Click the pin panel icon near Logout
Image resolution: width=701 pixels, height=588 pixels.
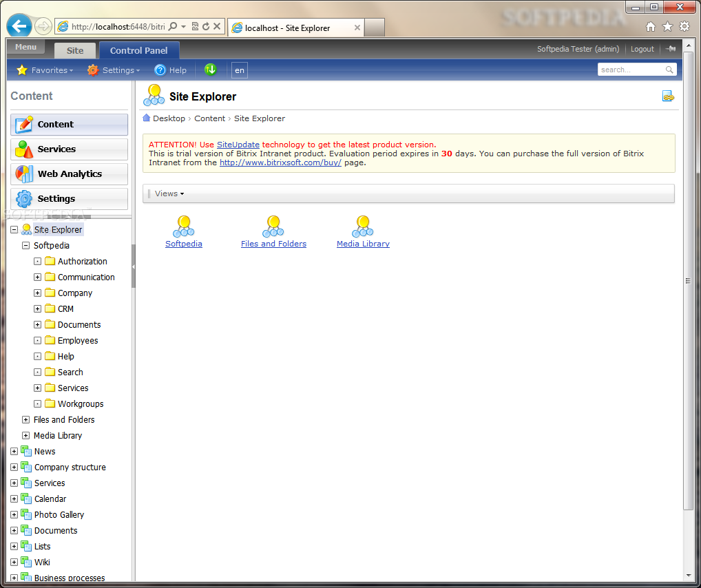pos(670,49)
